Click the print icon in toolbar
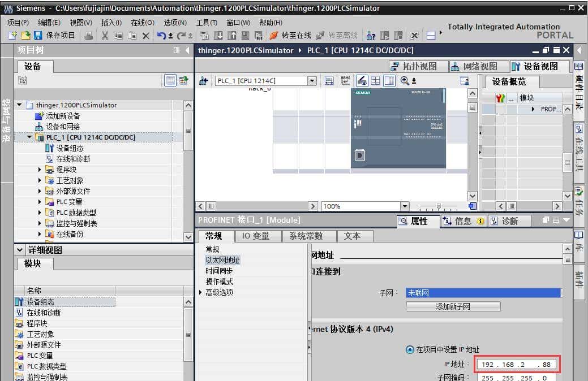Viewport: 588px width, 381px height. (89, 36)
